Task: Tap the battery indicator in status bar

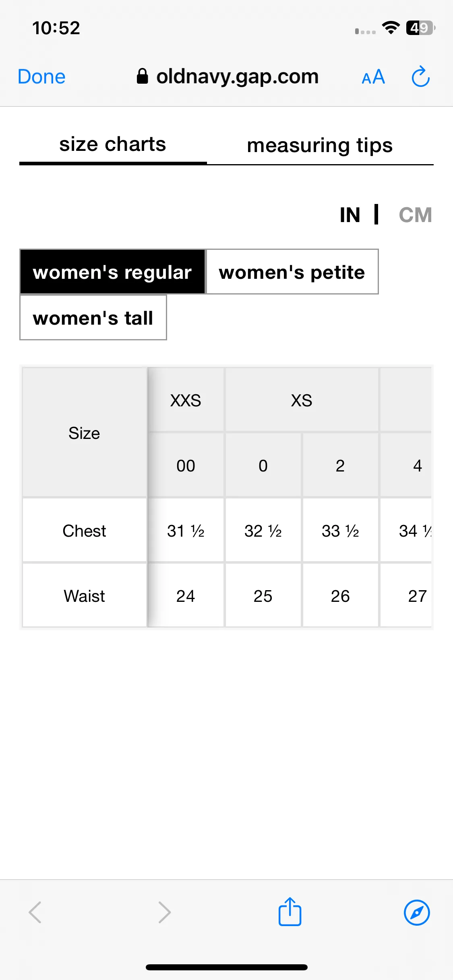Action: (x=420, y=28)
